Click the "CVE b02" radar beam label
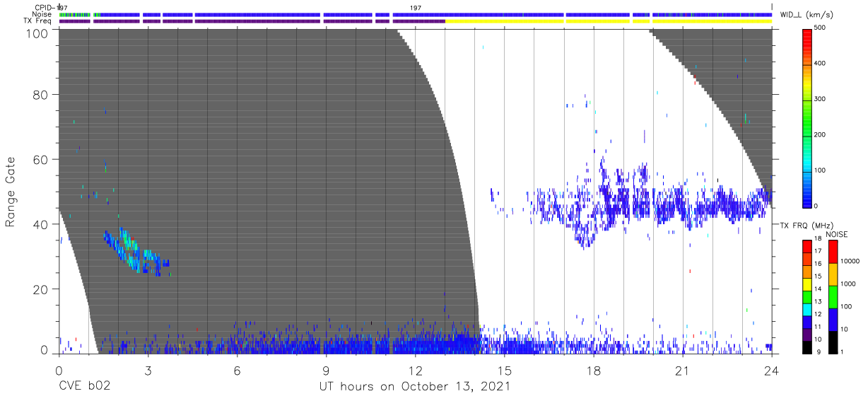Viewport: 868px width, 401px height. pyautogui.click(x=84, y=387)
